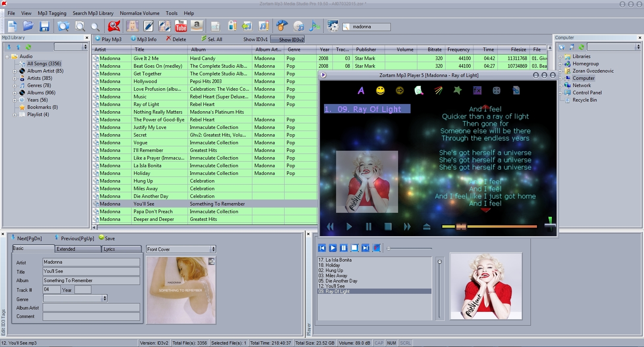
Task: Click the Sel. All button
Action: click(x=212, y=39)
